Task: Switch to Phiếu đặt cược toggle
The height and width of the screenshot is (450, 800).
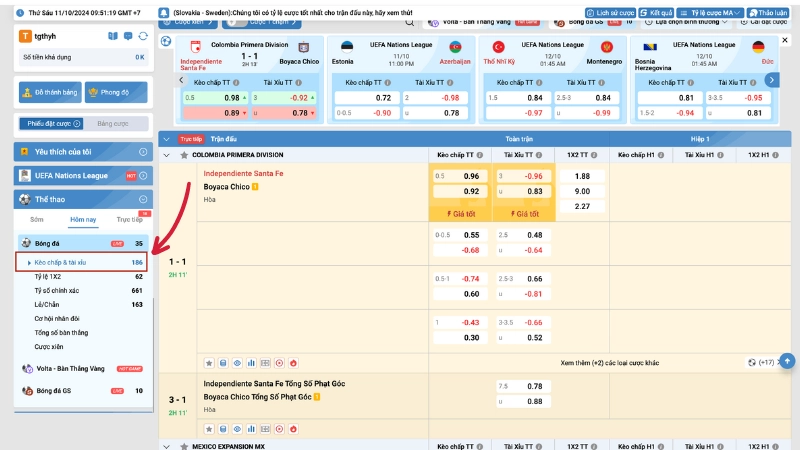Action: 50,123
